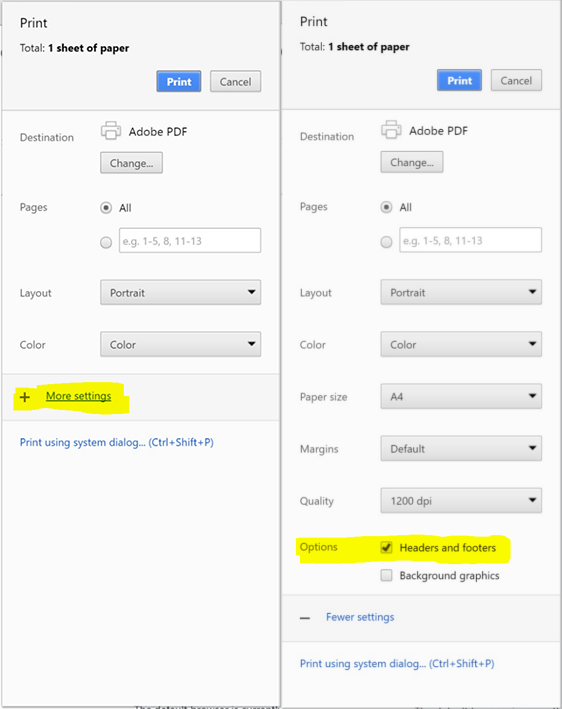562x709 pixels.
Task: Click the printer icon in left dialog
Action: pyautogui.click(x=111, y=131)
